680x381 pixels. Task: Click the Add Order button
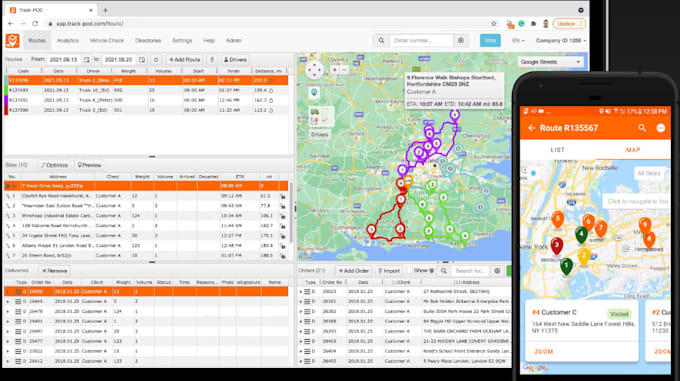354,271
